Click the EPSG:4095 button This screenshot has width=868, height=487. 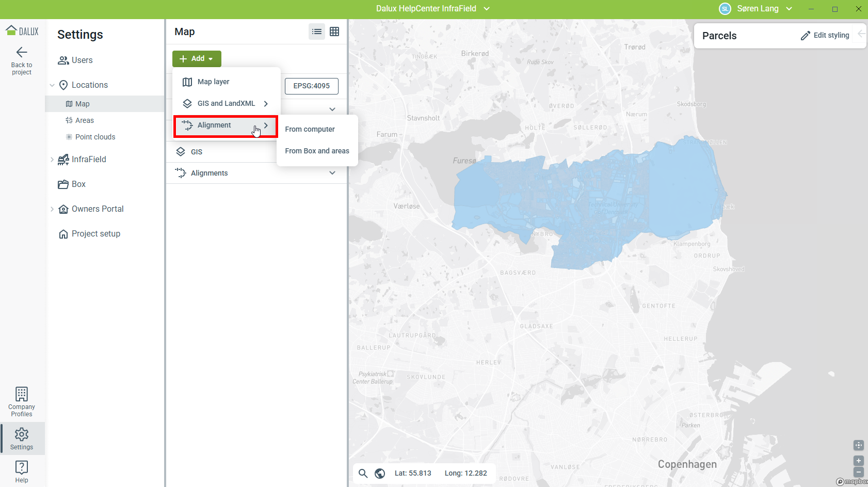(311, 86)
